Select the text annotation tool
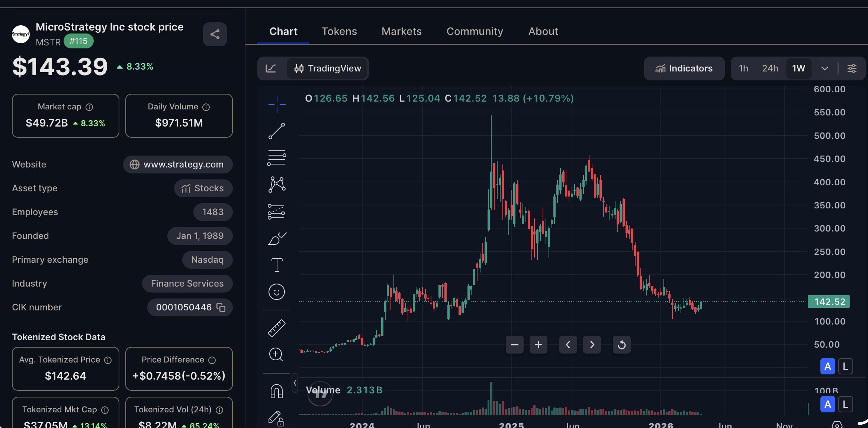868x428 pixels. coord(277,265)
